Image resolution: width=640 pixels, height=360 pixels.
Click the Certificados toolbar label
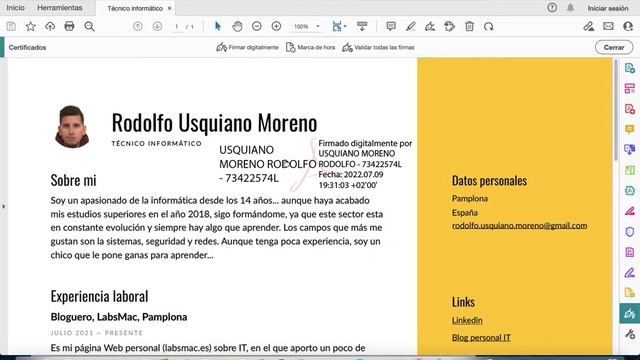(x=27, y=47)
